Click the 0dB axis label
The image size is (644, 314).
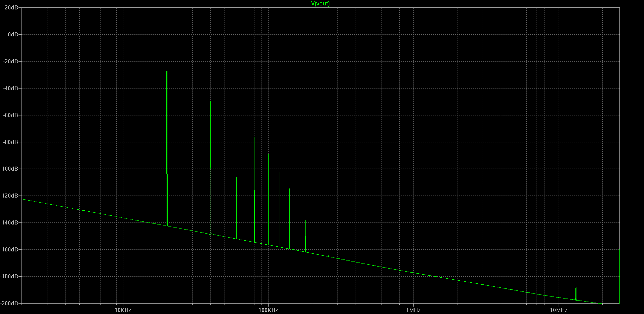click(13, 34)
